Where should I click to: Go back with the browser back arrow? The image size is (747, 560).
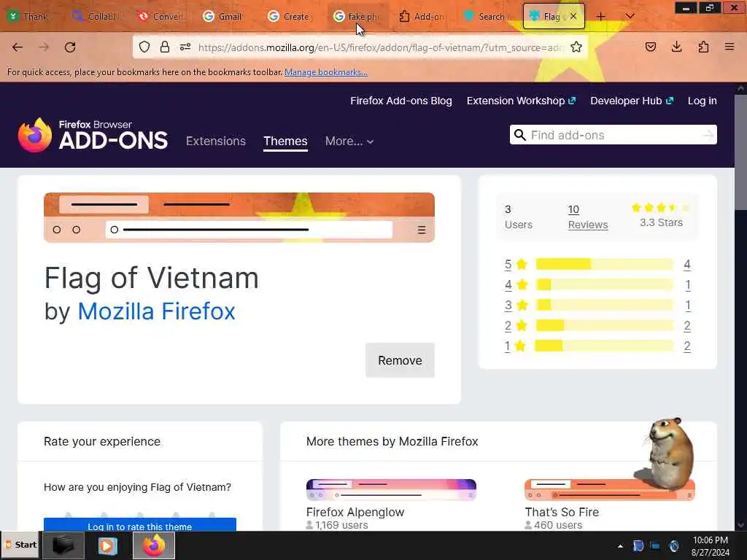(18, 47)
